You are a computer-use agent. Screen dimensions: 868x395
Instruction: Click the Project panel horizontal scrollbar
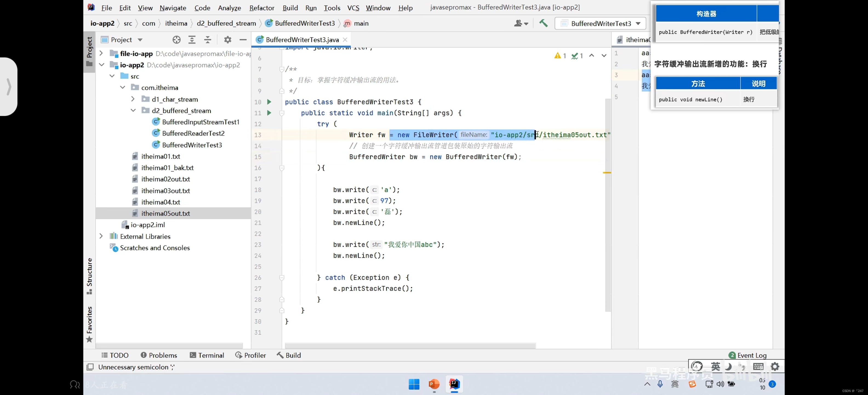[x=169, y=346]
